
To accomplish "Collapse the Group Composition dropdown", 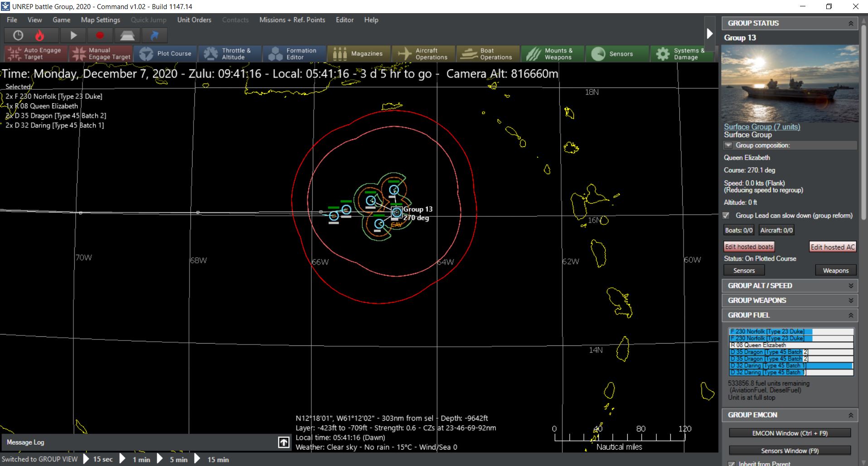I will pyautogui.click(x=728, y=146).
